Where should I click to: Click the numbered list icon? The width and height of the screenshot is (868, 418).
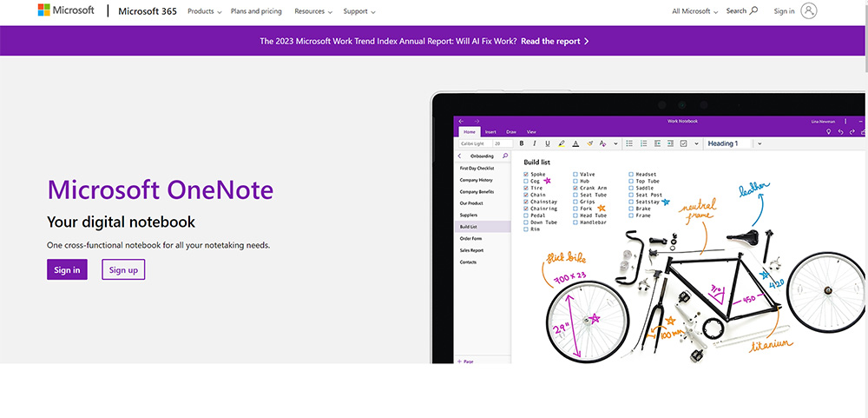tap(643, 143)
